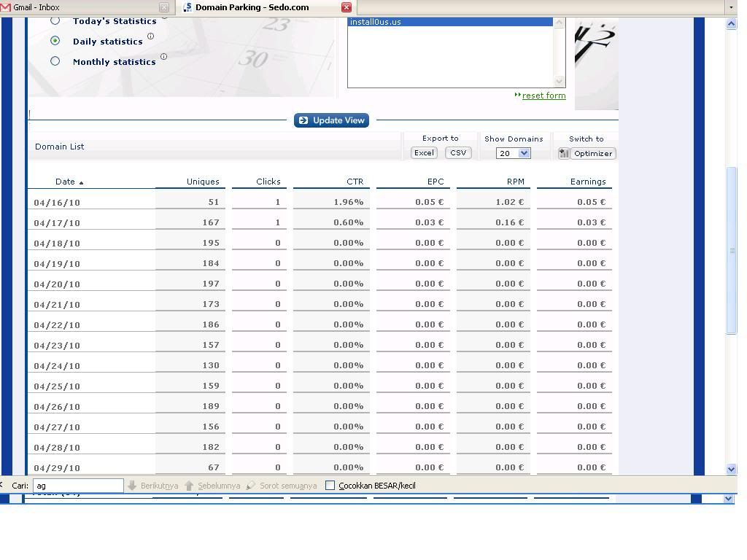Viewport: 747px width, 560px height.
Task: Switch to the Gmail - Inbox tab
Action: coord(80,7)
